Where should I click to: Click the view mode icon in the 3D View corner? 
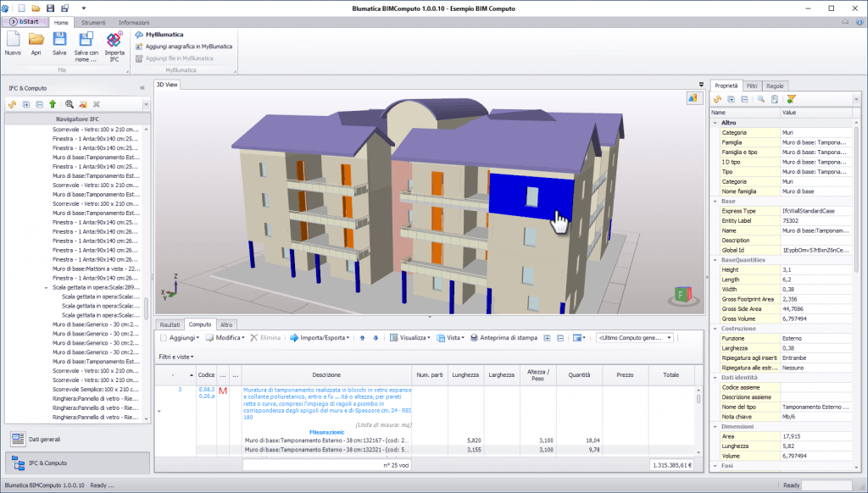coord(693,97)
